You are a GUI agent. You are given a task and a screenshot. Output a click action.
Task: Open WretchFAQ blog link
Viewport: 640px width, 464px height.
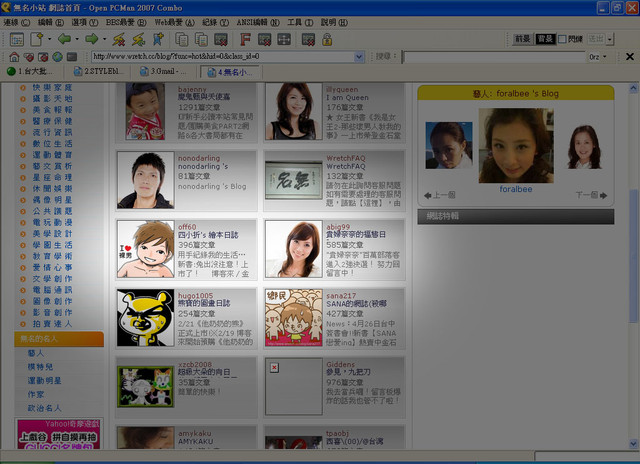tap(346, 158)
